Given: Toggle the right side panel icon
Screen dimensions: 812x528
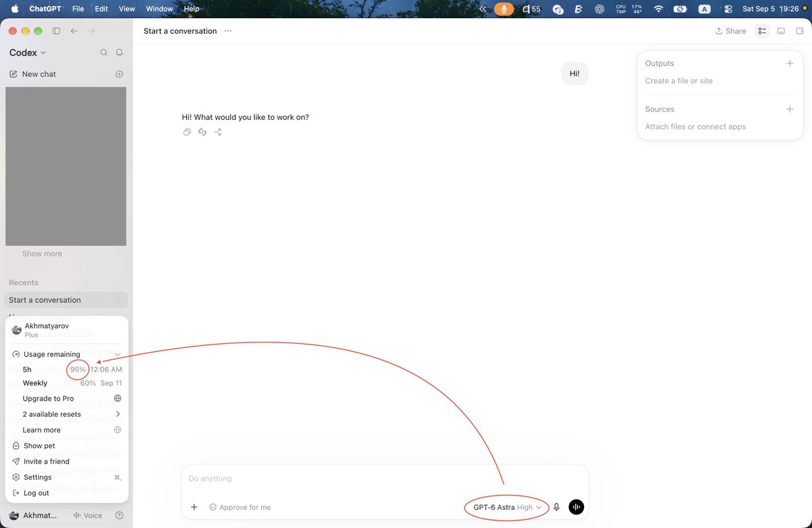Looking at the screenshot, I should click(800, 31).
